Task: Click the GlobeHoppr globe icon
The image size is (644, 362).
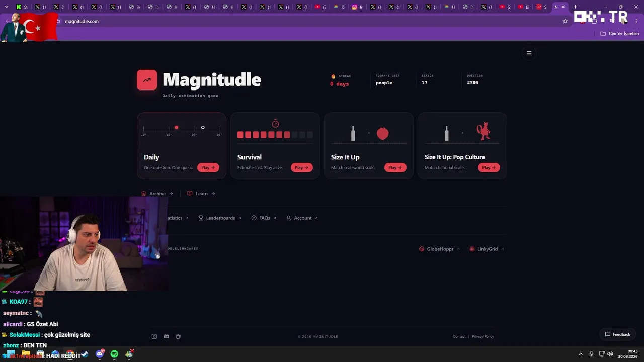Action: 422,249
